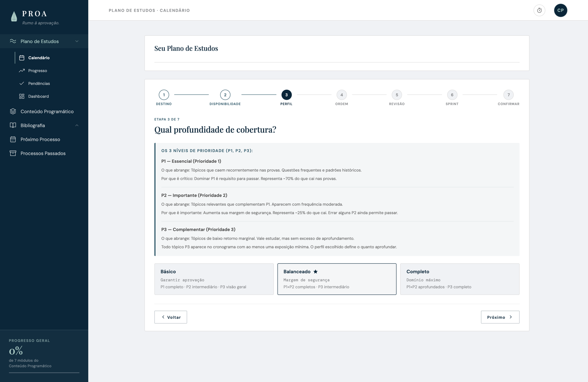Viewport: 588px width, 382px height.
Task: Click the left chevron on the Voltar button
Action: (163, 317)
